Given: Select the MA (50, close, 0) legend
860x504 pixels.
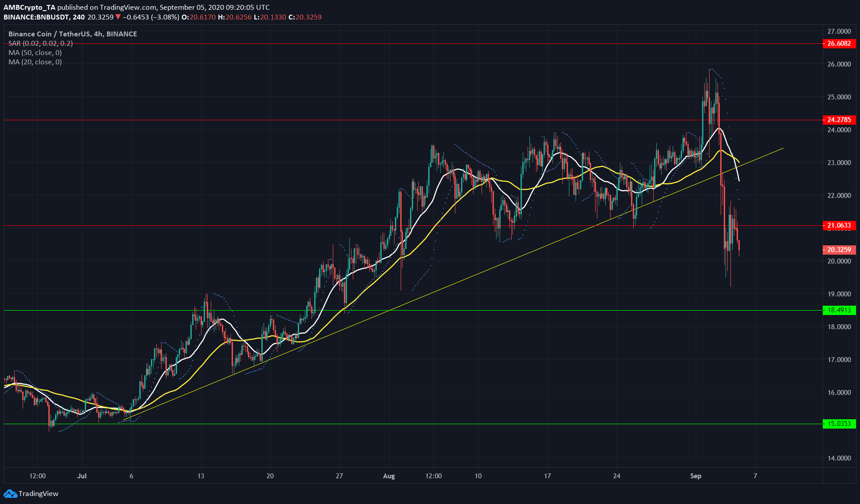Looking at the screenshot, I should click(35, 52).
